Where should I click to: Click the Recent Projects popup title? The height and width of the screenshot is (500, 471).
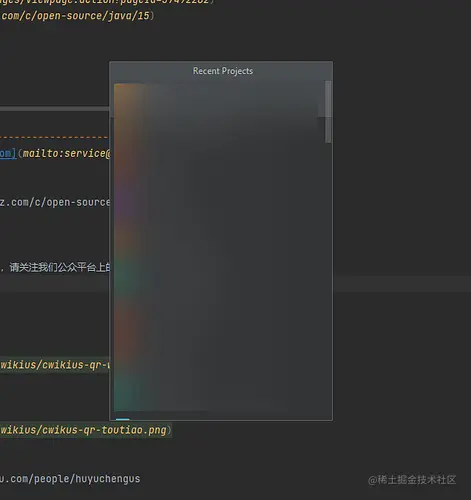(223, 71)
